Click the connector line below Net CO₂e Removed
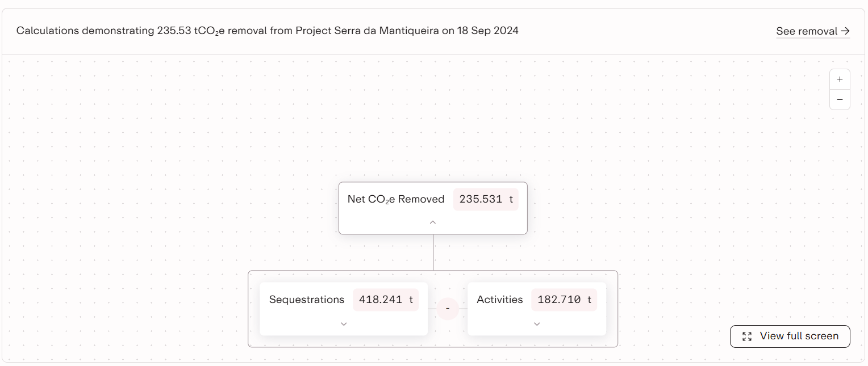Image resolution: width=868 pixels, height=366 pixels. pyautogui.click(x=433, y=253)
